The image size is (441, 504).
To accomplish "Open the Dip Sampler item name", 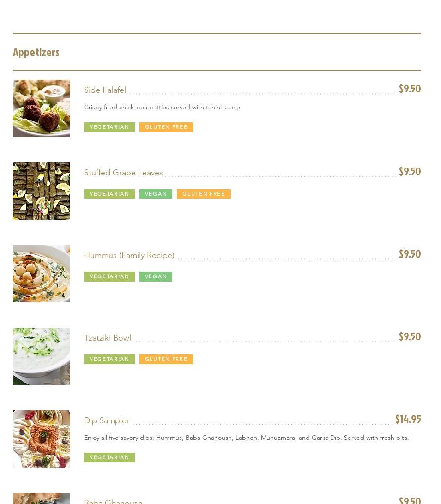I will tap(107, 420).
